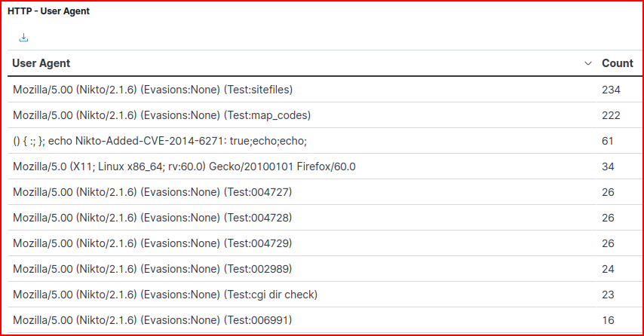Select the Test:sitefiles user agent row
The width and height of the screenshot is (644, 336).
152,90
